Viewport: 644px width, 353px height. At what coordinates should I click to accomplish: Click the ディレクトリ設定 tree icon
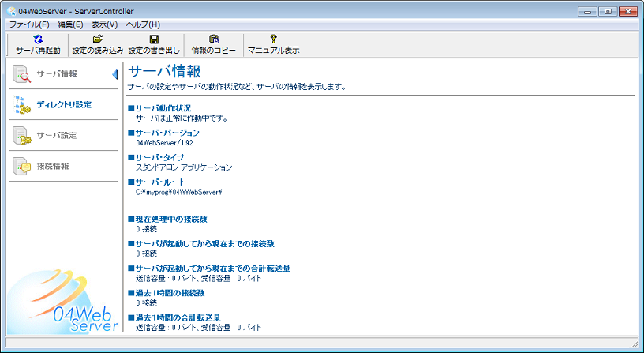pyautogui.click(x=22, y=104)
